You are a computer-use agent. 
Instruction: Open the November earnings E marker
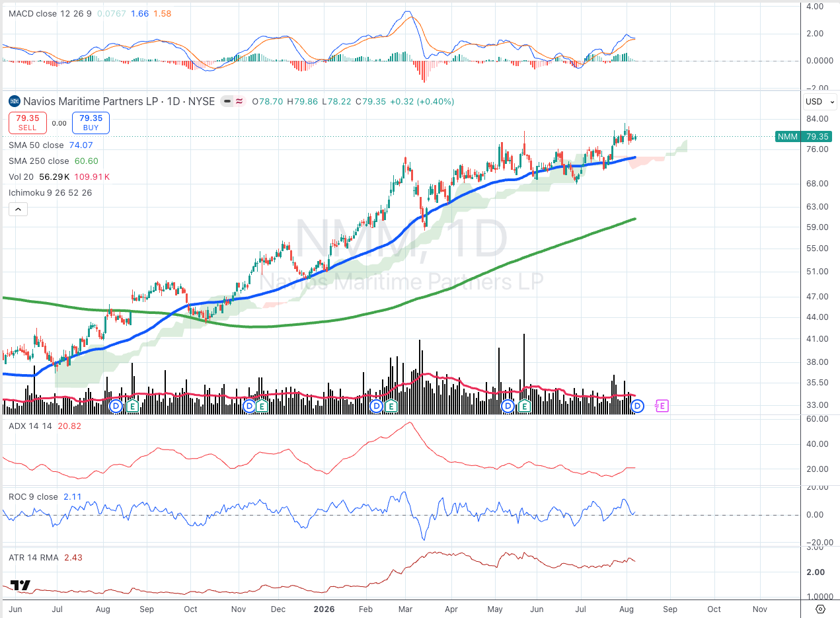[x=262, y=405]
